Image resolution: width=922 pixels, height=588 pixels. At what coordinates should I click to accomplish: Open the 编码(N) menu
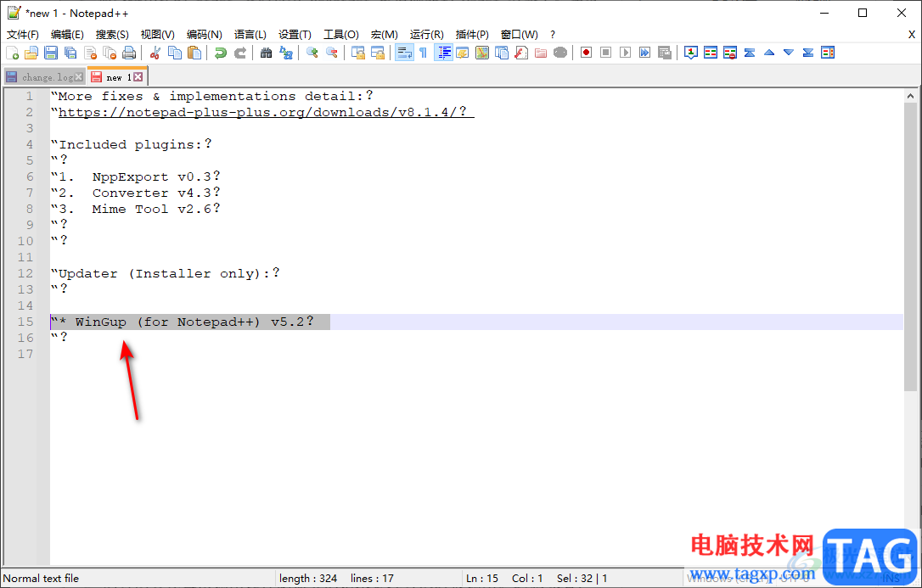(x=204, y=35)
